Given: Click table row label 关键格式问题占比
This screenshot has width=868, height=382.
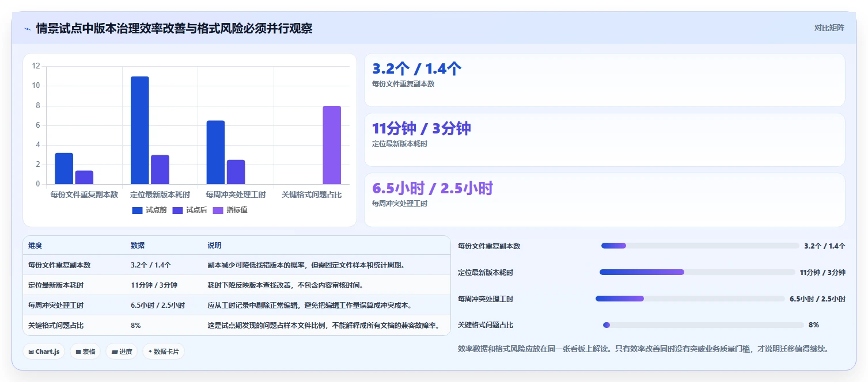Looking at the screenshot, I should (x=56, y=326).
